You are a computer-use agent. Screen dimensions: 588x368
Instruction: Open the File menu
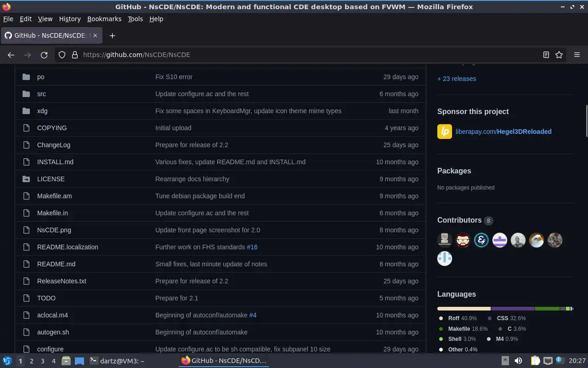pyautogui.click(x=8, y=19)
